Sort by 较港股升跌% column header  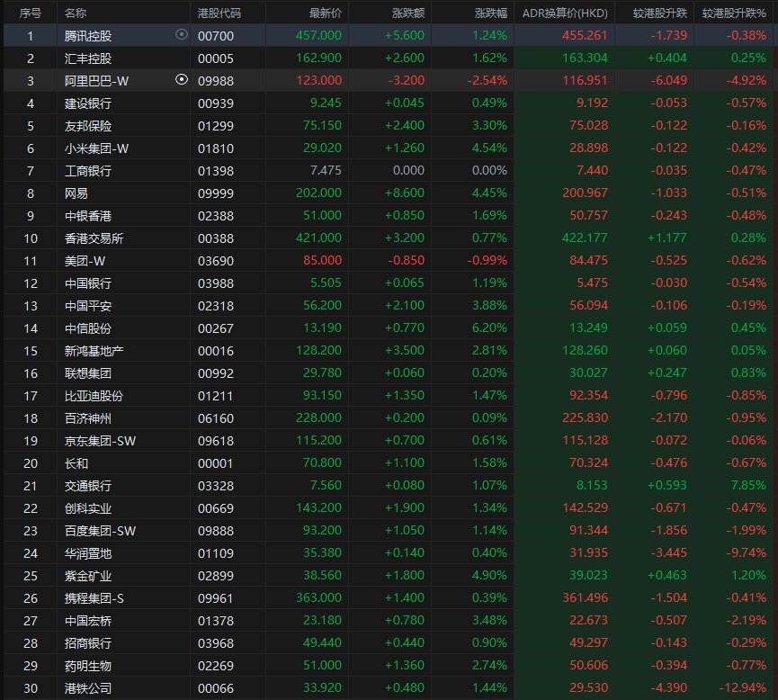point(734,13)
